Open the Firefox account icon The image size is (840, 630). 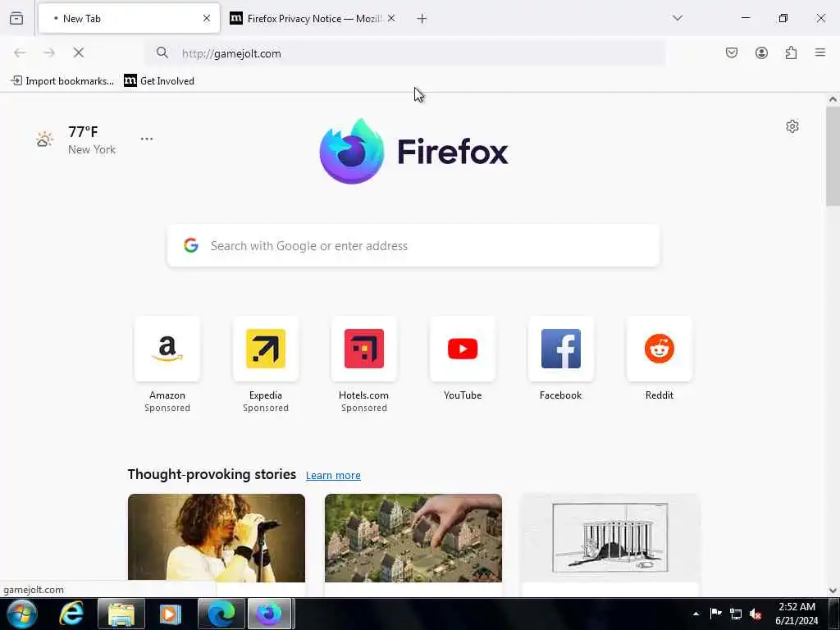tap(761, 52)
